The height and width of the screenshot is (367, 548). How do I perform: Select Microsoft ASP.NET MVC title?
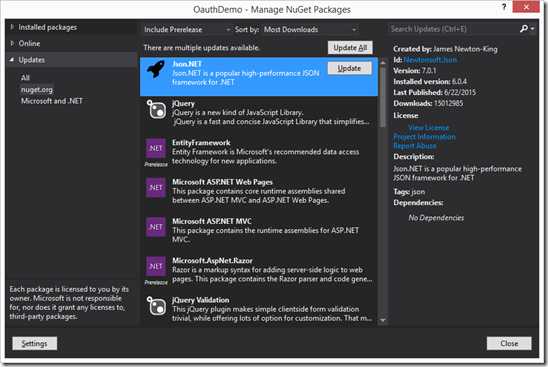pos(212,221)
